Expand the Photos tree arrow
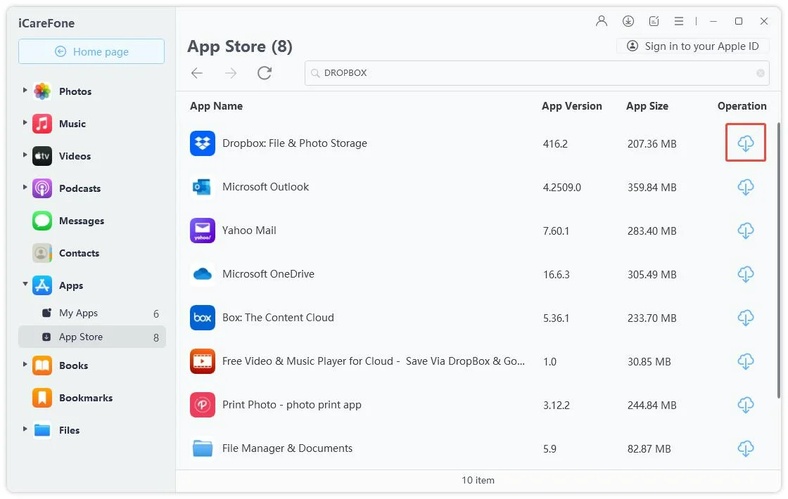788x499 pixels. tap(25, 90)
